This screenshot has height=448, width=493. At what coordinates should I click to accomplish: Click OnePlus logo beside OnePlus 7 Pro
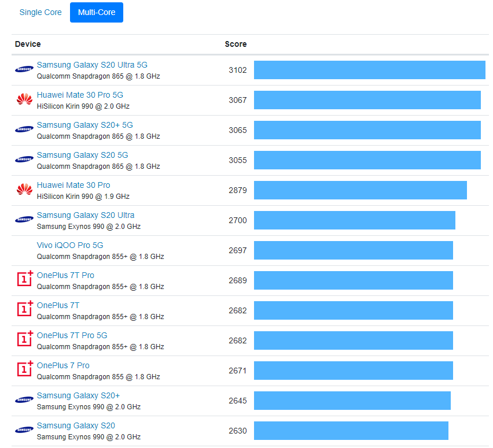[x=25, y=369]
